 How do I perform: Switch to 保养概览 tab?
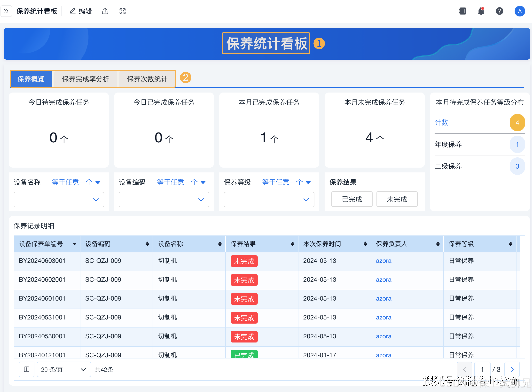point(31,79)
